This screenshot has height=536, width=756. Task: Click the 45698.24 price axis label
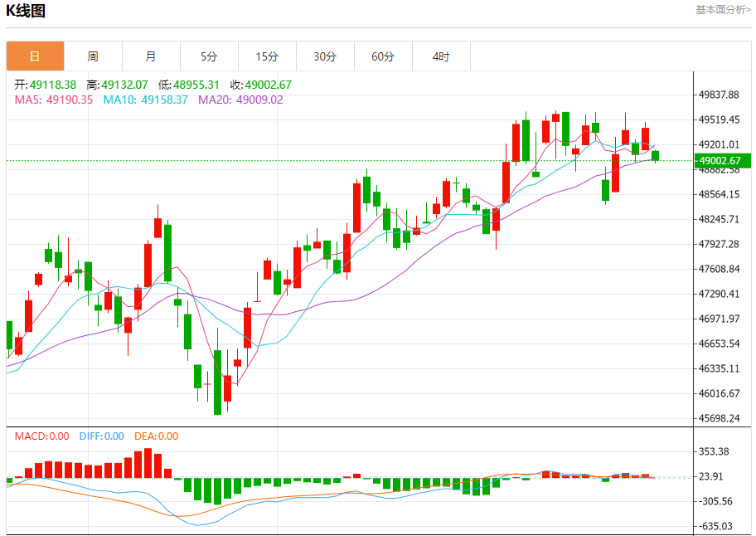coord(719,418)
